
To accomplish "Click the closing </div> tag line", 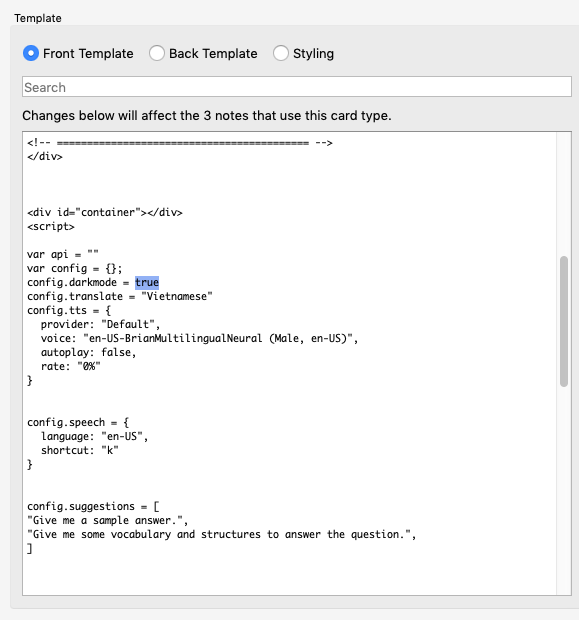I will coord(45,157).
